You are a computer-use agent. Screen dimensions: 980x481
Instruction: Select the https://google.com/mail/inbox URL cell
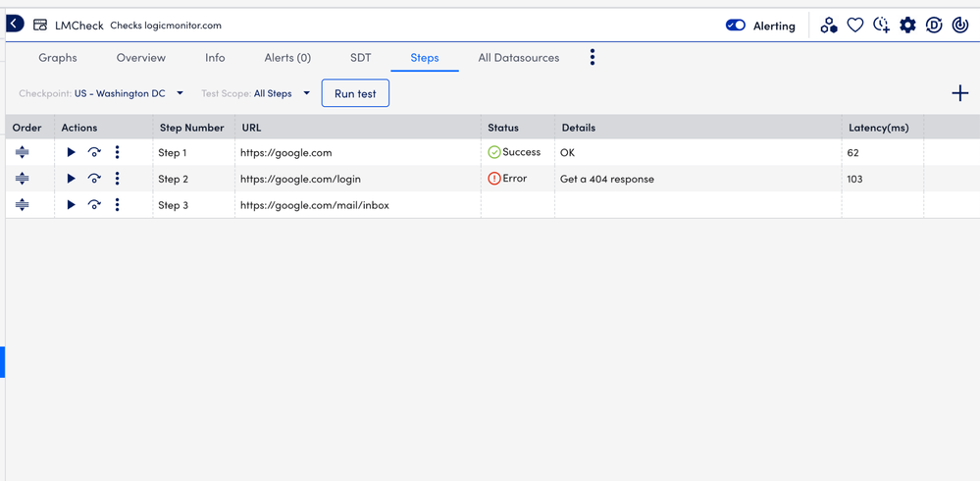315,205
